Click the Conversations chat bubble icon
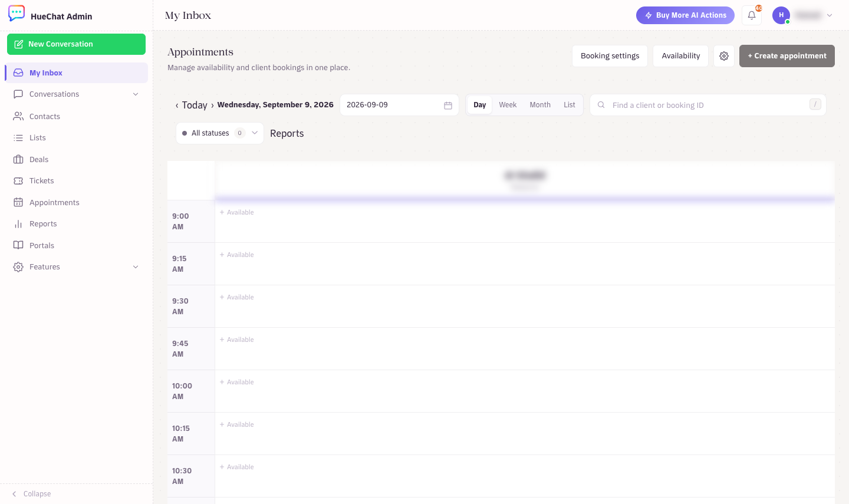This screenshot has height=504, width=849. click(x=18, y=94)
